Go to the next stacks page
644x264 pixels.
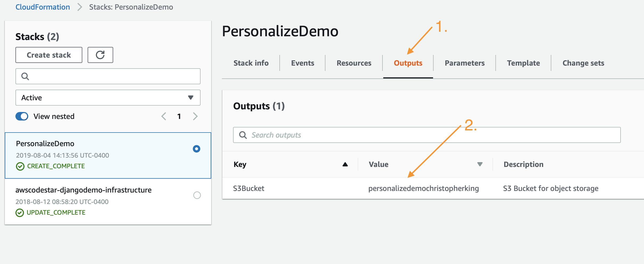click(x=195, y=116)
